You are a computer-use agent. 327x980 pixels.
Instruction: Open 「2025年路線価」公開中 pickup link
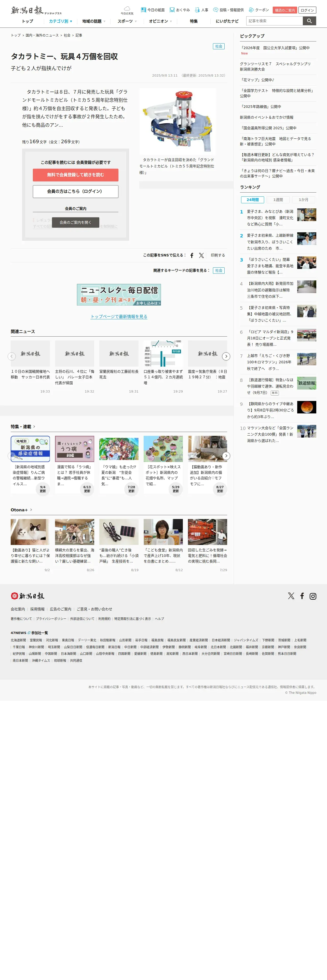(x=260, y=107)
